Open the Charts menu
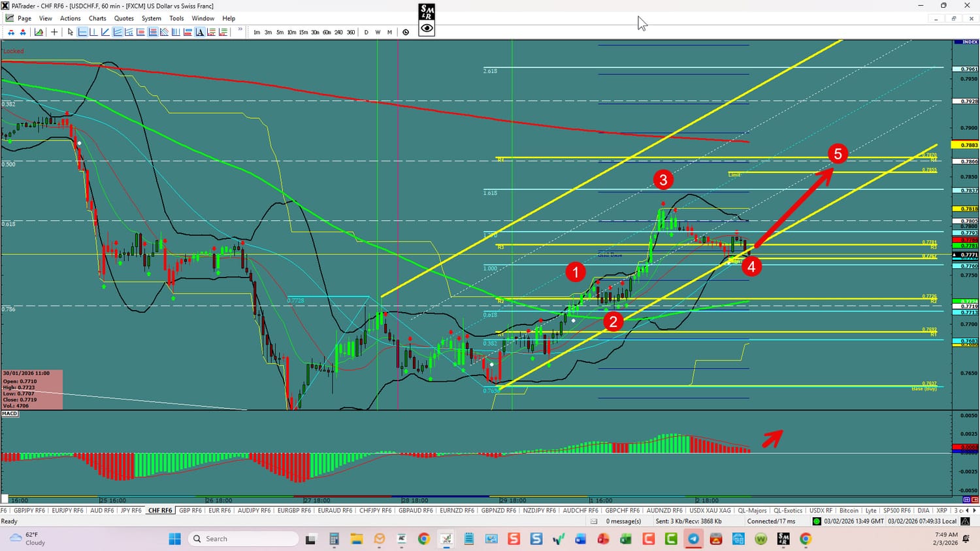The image size is (980, 551). coord(97,18)
